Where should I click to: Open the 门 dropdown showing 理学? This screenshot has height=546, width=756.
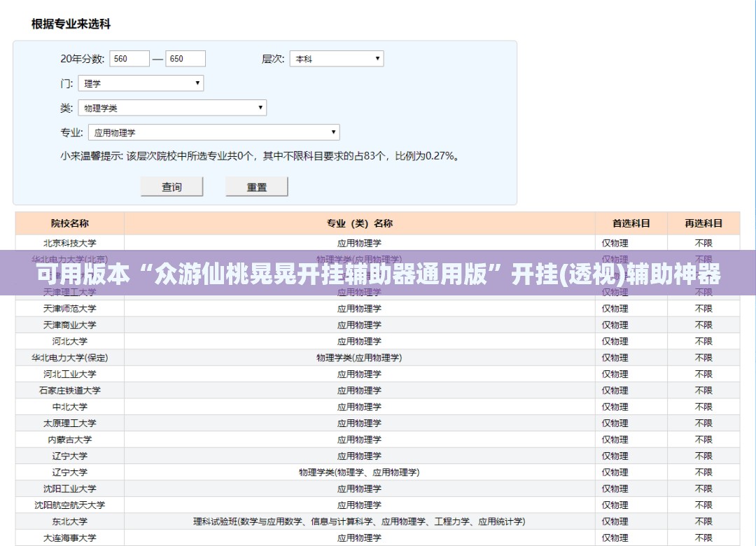(x=141, y=83)
